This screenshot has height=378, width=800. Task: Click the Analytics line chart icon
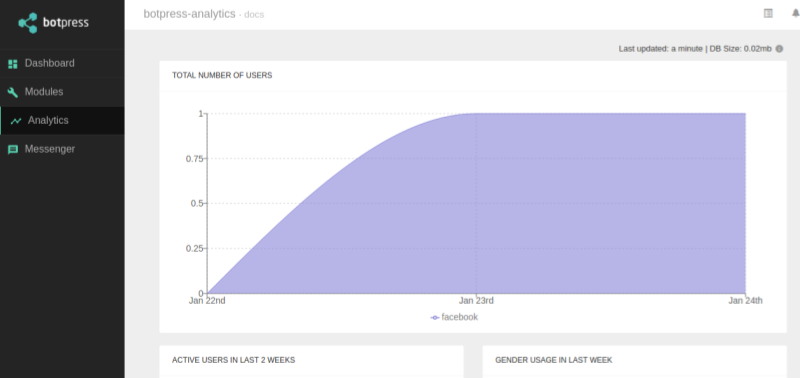point(16,121)
